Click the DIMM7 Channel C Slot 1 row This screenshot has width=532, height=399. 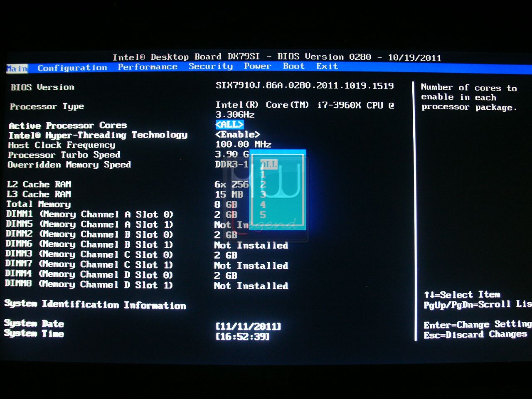coord(89,264)
